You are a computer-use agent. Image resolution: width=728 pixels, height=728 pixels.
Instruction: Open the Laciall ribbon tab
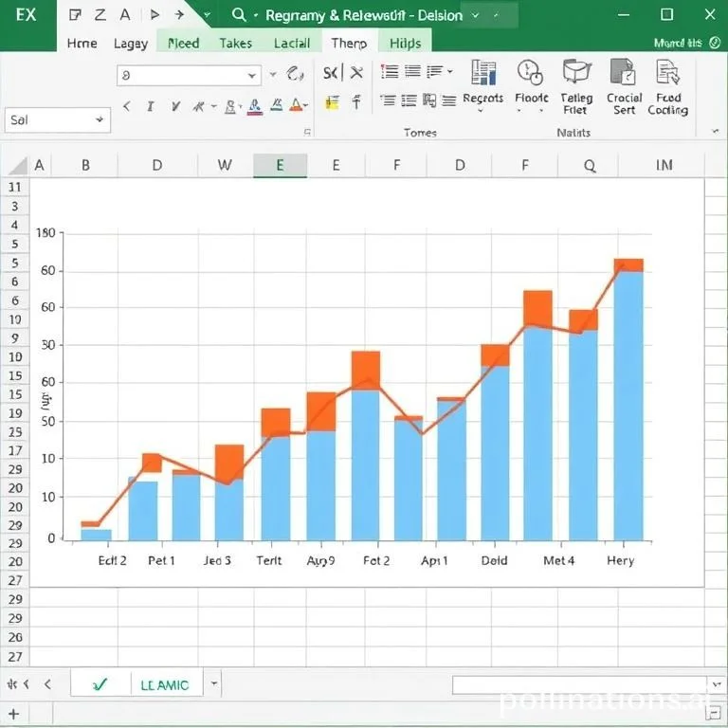tap(292, 44)
